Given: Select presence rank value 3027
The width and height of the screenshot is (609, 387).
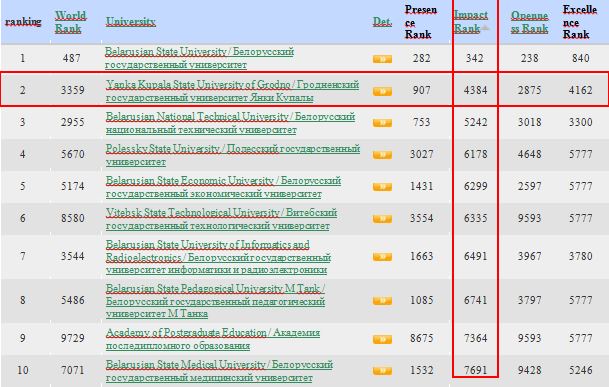Looking at the screenshot, I should coord(422,154).
